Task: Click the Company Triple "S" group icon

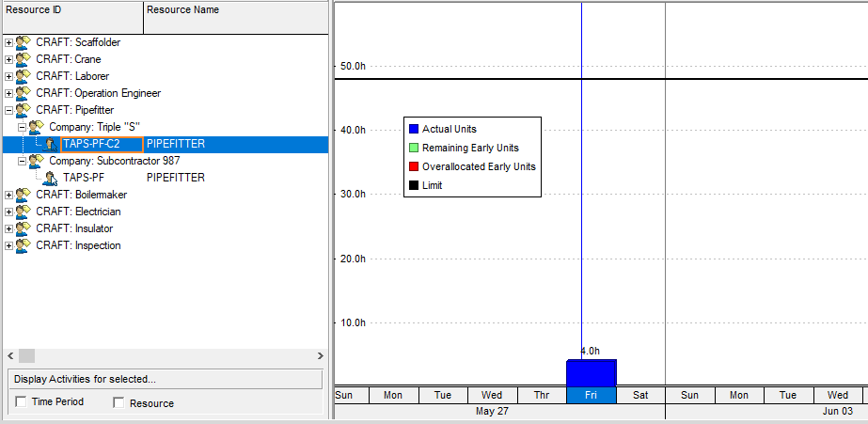Action: click(37, 127)
